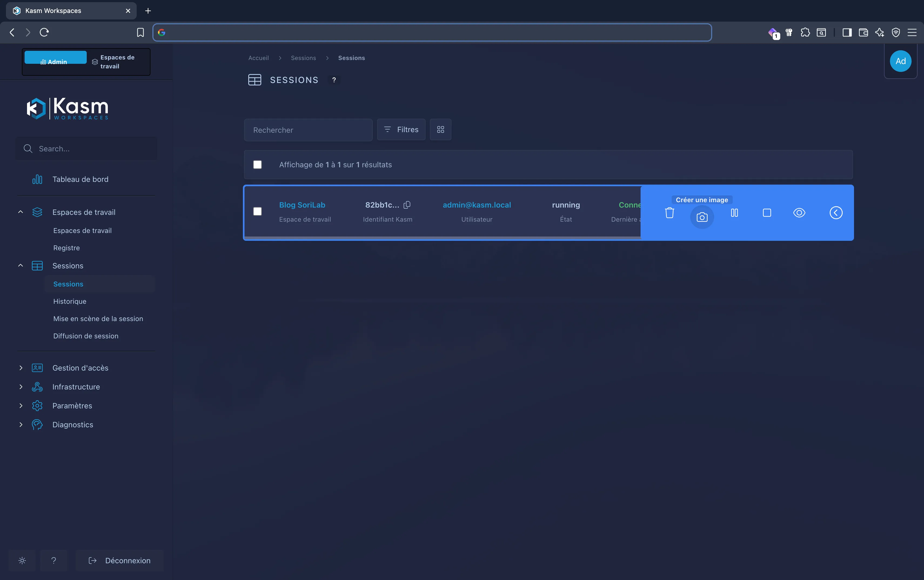The image size is (924, 580).
Task: Click the Rechercher search field
Action: coord(308,130)
